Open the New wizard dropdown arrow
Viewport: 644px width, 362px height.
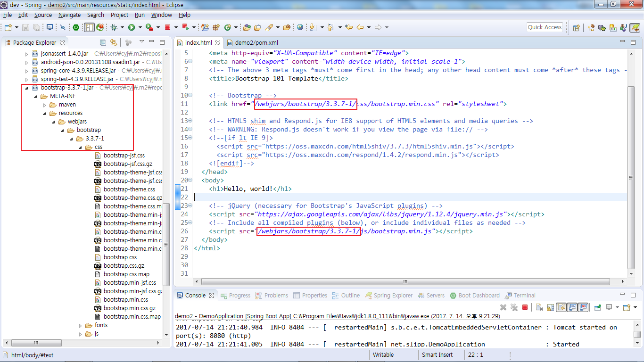pyautogui.click(x=16, y=27)
